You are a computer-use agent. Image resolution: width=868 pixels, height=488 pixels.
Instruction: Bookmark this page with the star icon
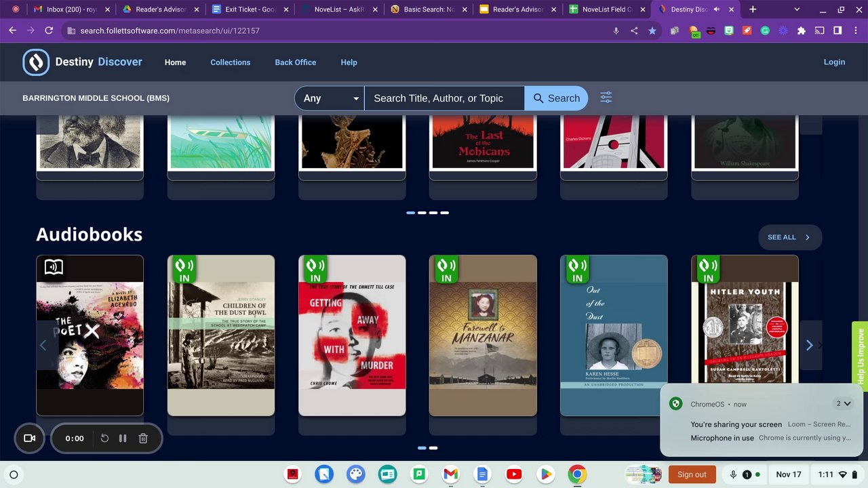[652, 30]
